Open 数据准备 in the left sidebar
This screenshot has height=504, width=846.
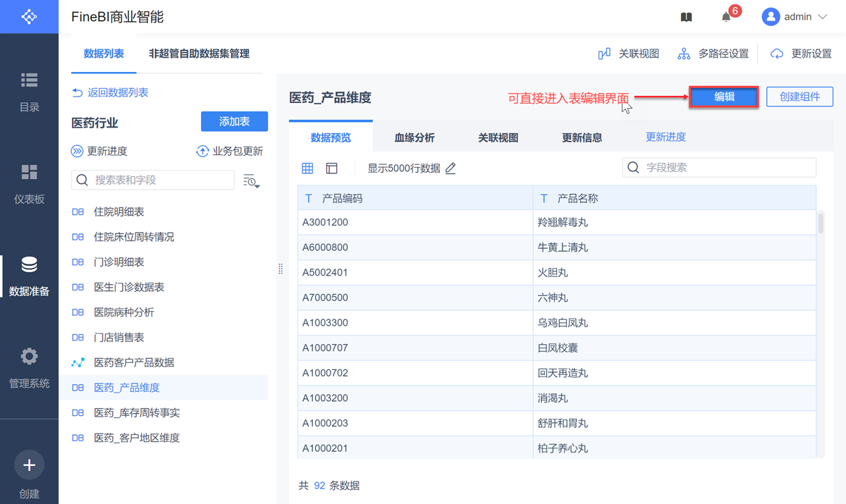coord(29,276)
